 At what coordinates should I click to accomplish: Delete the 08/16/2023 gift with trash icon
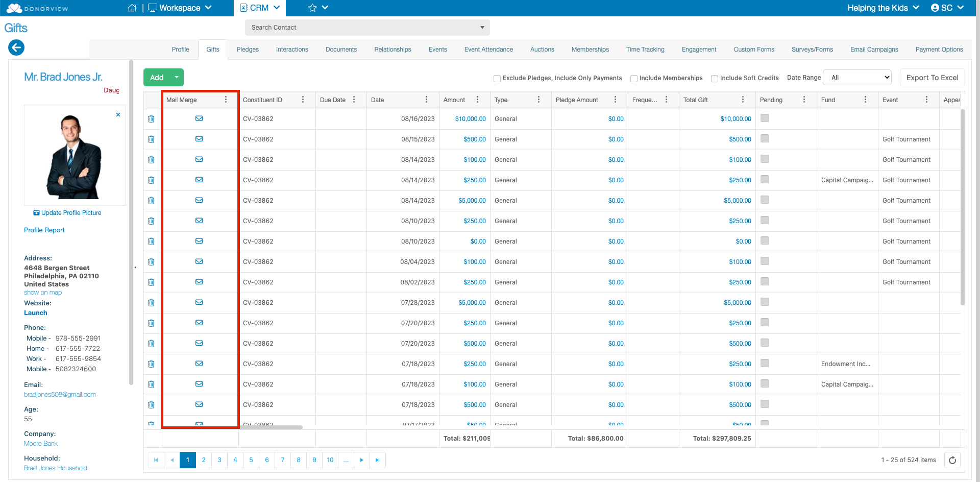coord(151,119)
